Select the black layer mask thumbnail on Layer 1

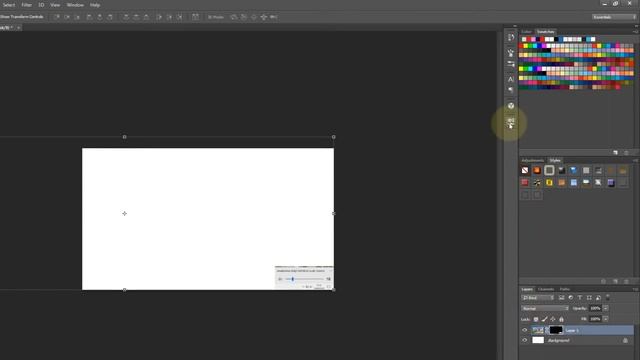tap(556, 330)
